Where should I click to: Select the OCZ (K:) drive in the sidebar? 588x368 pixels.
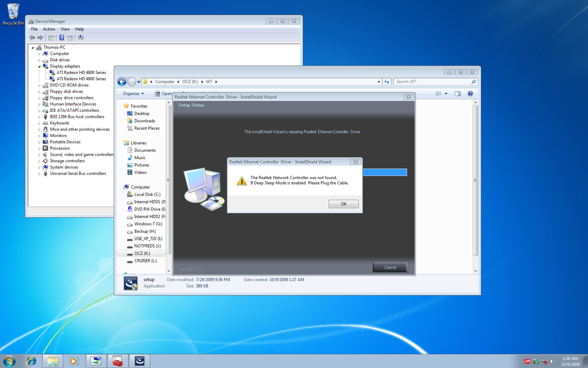click(143, 253)
